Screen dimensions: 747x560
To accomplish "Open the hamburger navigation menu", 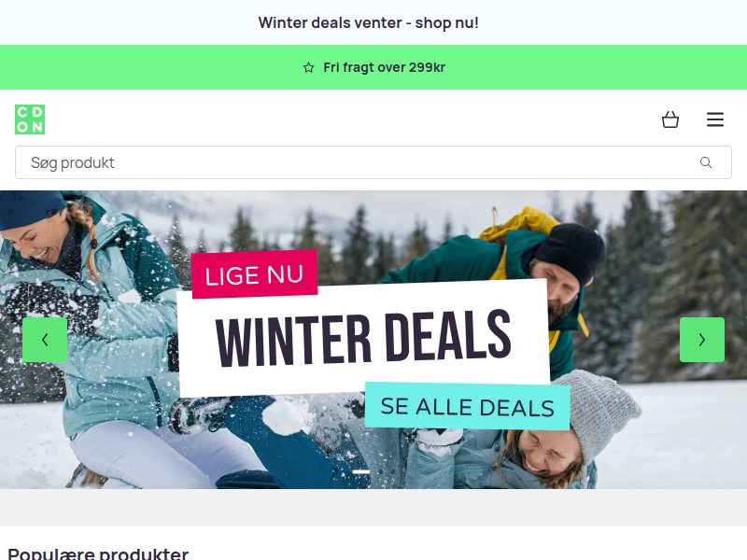I will coord(715,119).
